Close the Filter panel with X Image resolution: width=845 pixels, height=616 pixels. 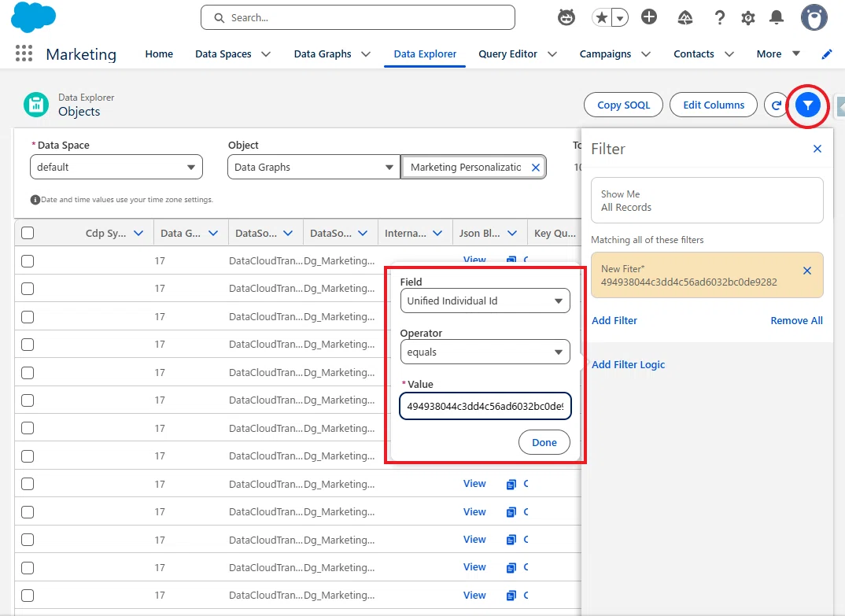[817, 149]
